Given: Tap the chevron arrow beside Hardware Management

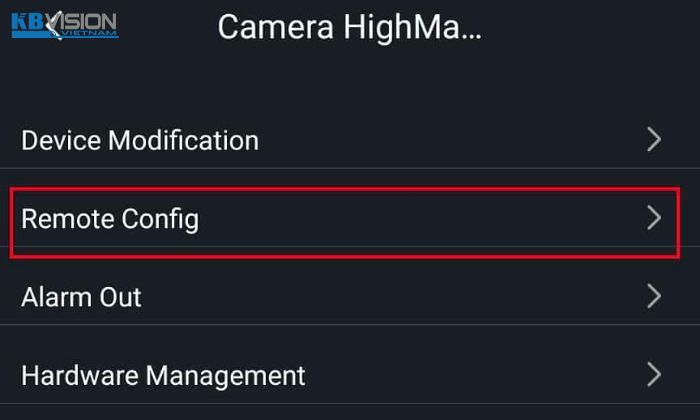Looking at the screenshot, I should (x=654, y=375).
